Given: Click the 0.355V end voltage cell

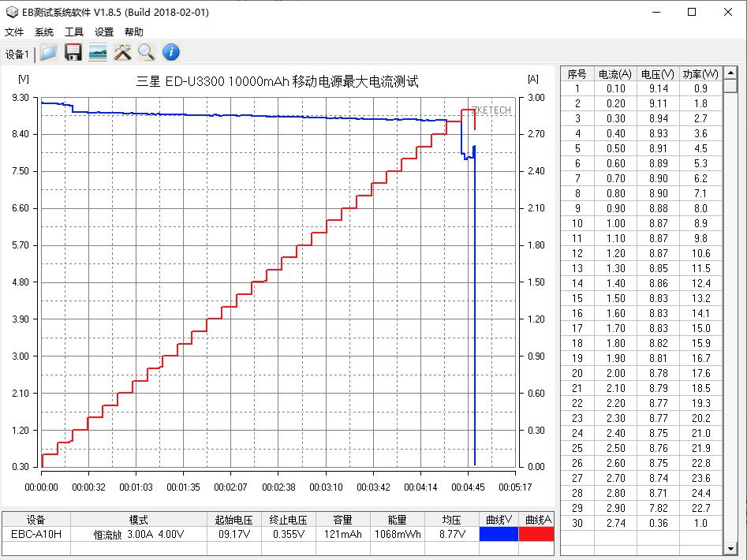Looking at the screenshot, I should click(288, 534).
